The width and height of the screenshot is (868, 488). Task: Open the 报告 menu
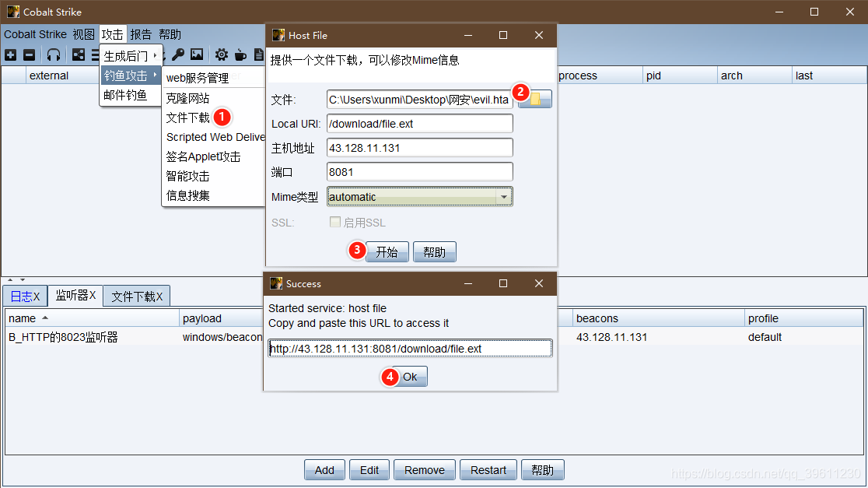[x=141, y=34]
